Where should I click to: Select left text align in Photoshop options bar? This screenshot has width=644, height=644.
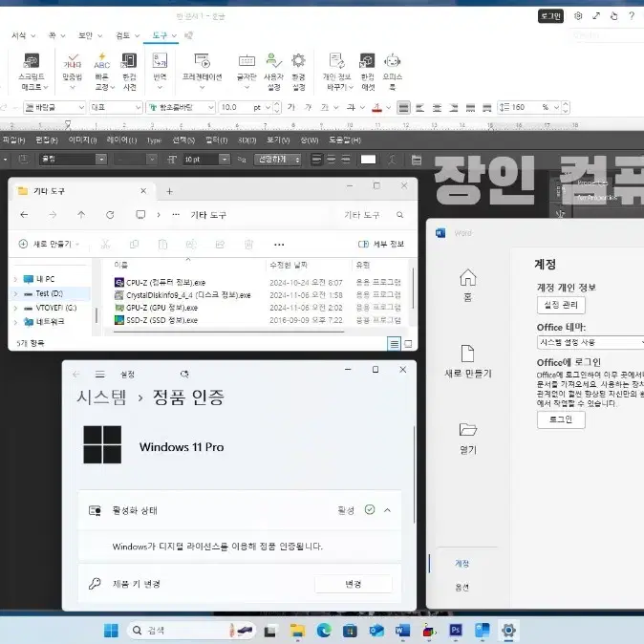pos(316,160)
